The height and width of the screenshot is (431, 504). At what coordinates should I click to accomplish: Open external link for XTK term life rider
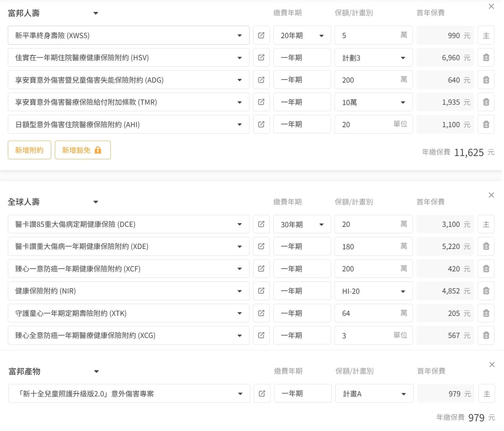click(261, 313)
